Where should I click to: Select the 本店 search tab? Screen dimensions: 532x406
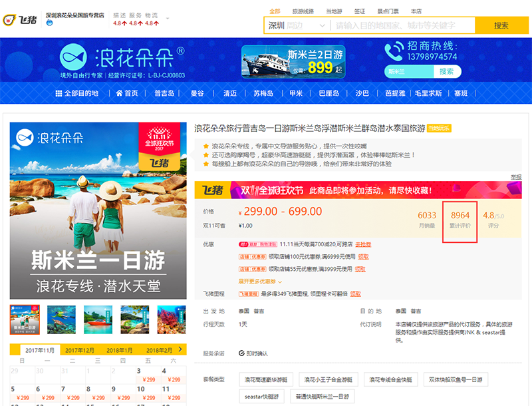pos(416,11)
